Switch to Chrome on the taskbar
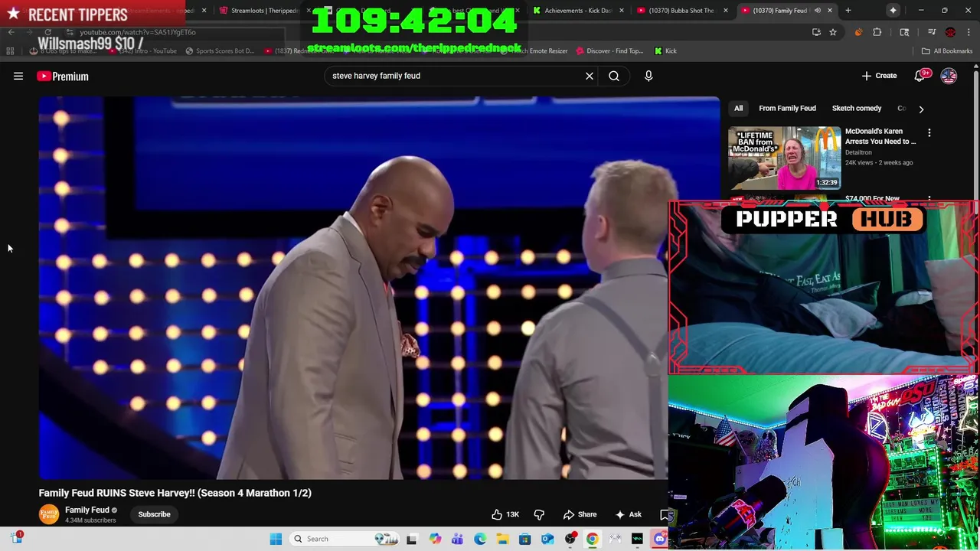The width and height of the screenshot is (980, 551). coord(592,539)
